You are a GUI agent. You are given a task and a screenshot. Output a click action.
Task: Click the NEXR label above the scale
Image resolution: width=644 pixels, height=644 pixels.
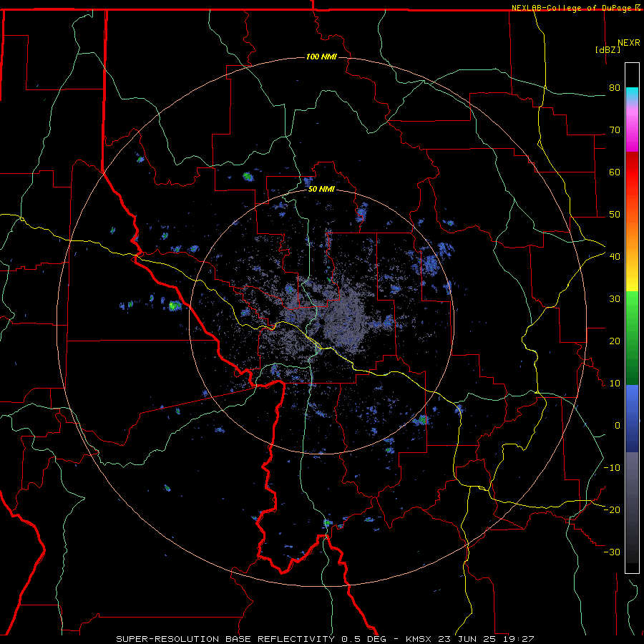pos(629,43)
